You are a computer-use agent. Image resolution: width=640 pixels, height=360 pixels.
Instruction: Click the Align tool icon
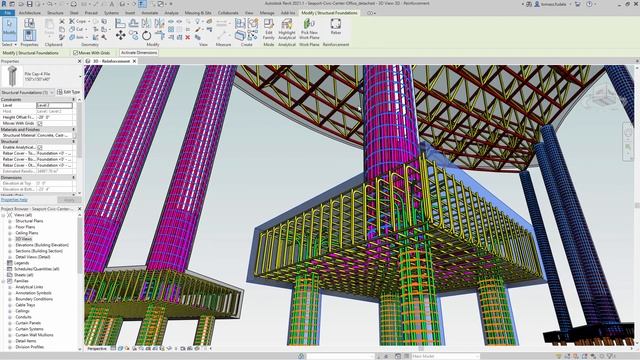pos(120,23)
